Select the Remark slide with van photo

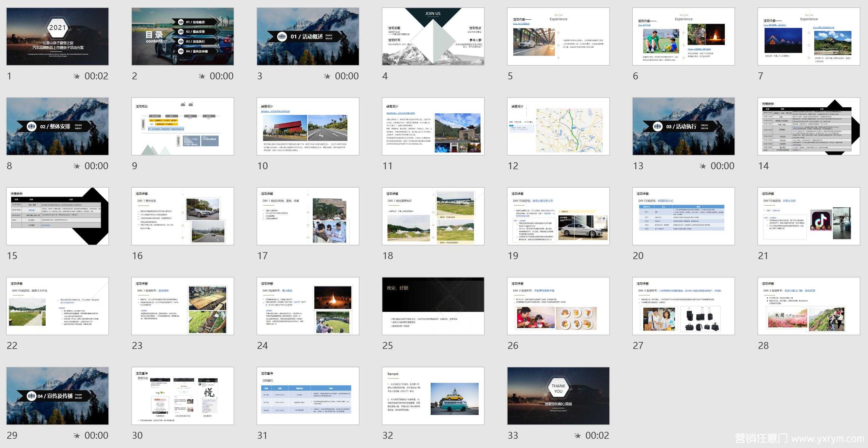tap(433, 396)
